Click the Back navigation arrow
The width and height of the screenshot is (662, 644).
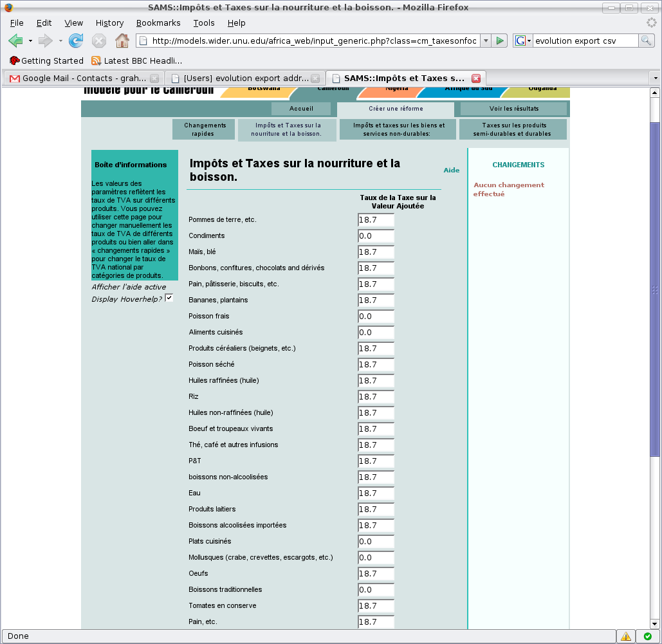click(x=15, y=41)
